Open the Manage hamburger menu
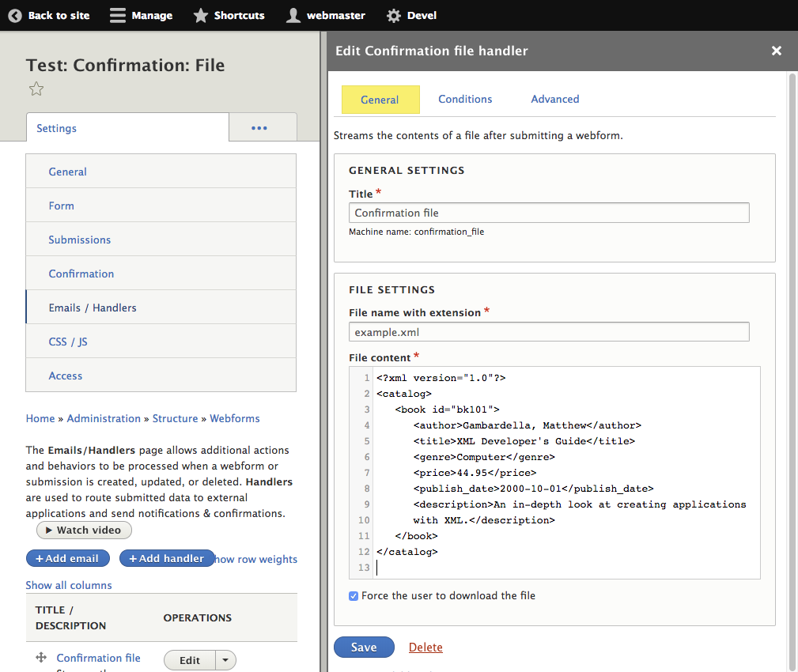Image resolution: width=798 pixels, height=672 pixels. [117, 15]
